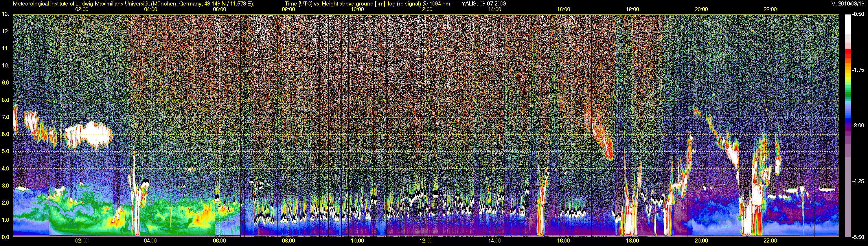Viewport: 868px width, 246px height.
Task: Click the '12.' height axis label
Action: click(5, 32)
